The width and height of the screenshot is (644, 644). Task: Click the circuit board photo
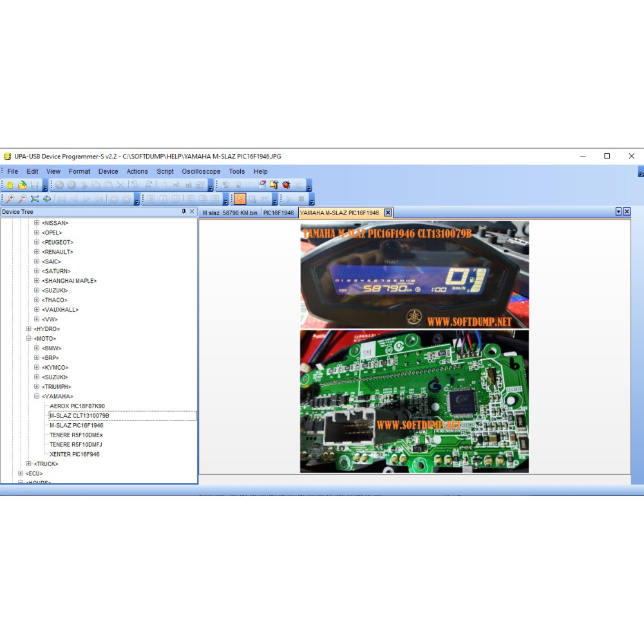point(414,401)
